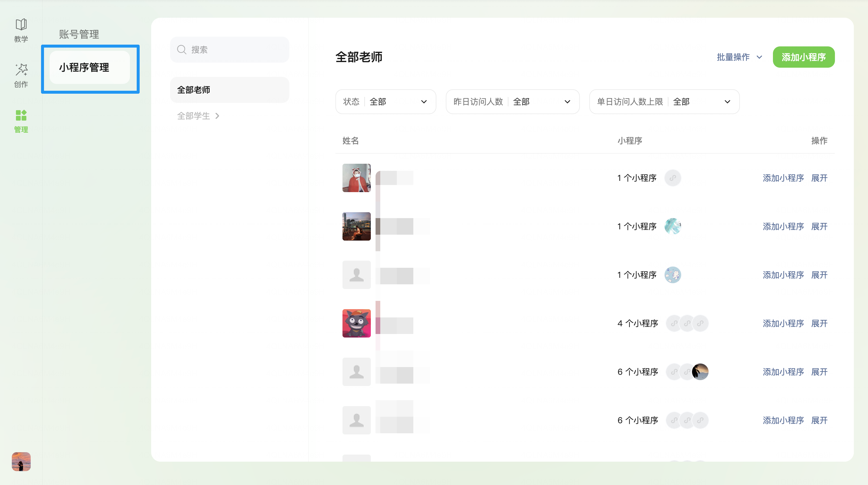Viewport: 868px width, 485px height.
Task: Click the wolf cartoon teacher avatar thumbnail
Action: click(x=356, y=323)
